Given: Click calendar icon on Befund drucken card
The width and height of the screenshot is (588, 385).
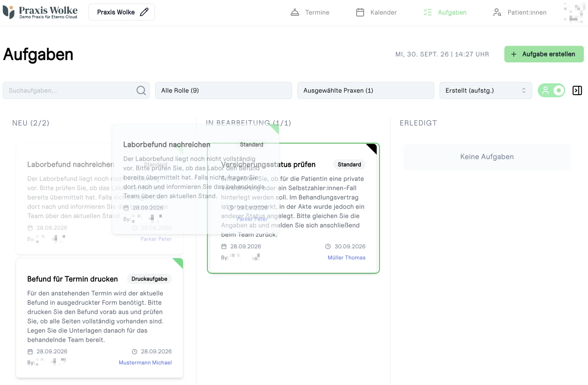Looking at the screenshot, I should point(30,352).
